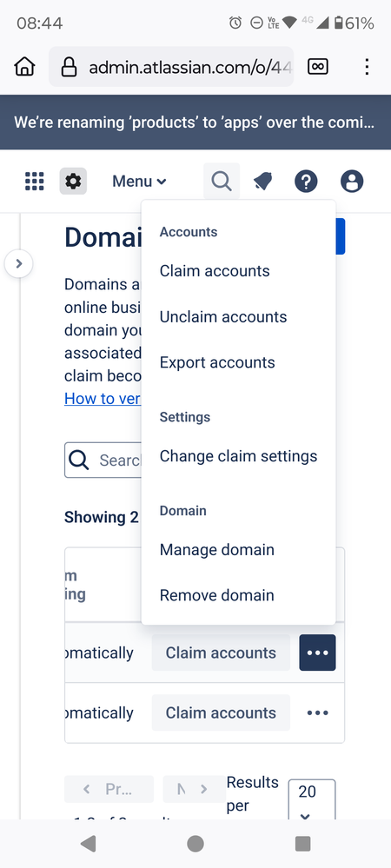Open notifications bell
Screen dimensions: 391x868
click(262, 181)
